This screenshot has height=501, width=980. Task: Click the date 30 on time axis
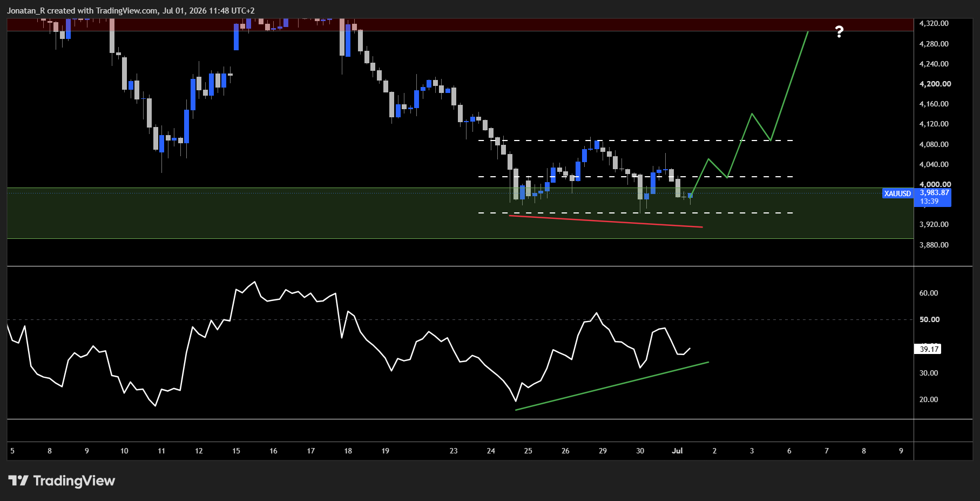pos(640,451)
